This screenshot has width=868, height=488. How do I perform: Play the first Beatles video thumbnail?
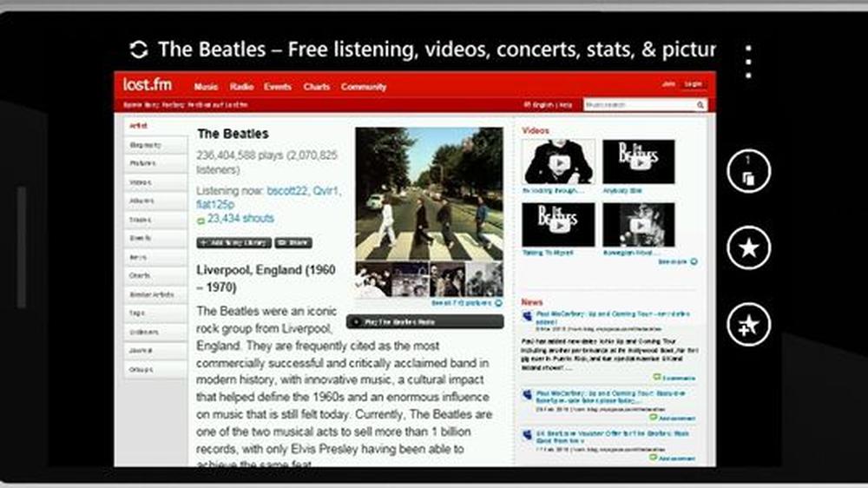tap(558, 162)
